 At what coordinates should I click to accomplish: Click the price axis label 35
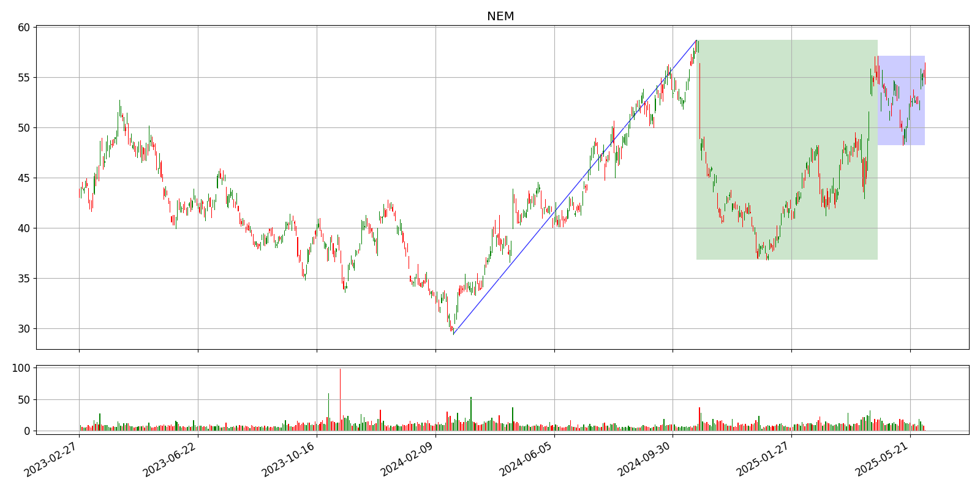pos(24,279)
